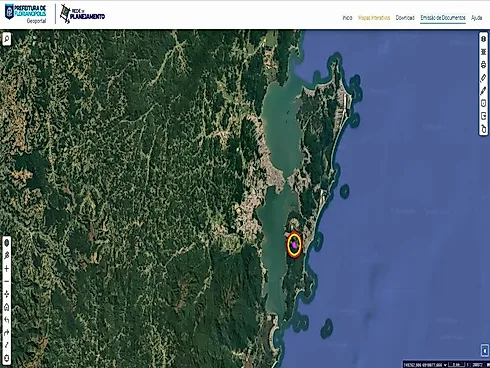Open the layers panel icon
The width and height of the screenshot is (490, 368).
point(483,39)
